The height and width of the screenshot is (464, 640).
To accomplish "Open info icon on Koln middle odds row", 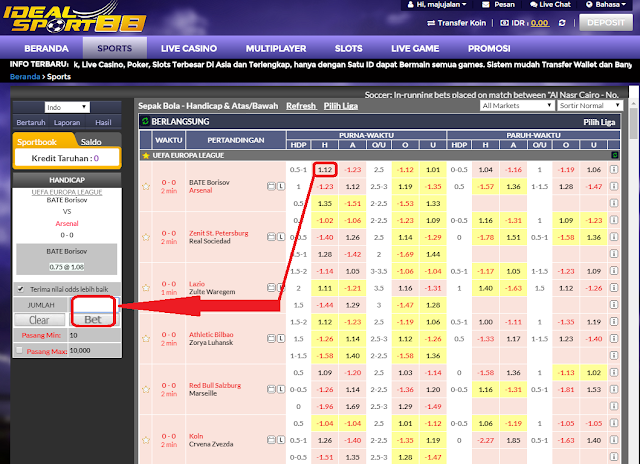I will pos(614,440).
